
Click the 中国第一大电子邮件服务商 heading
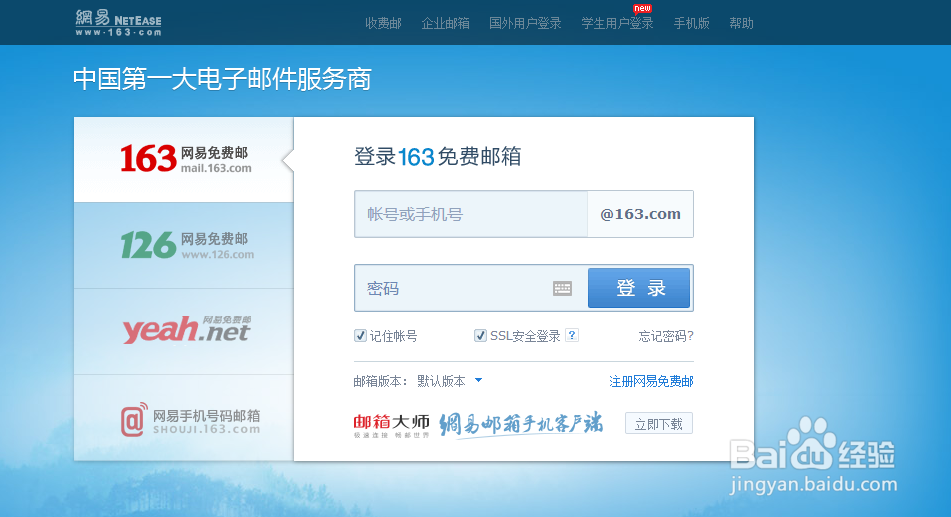[x=222, y=79]
